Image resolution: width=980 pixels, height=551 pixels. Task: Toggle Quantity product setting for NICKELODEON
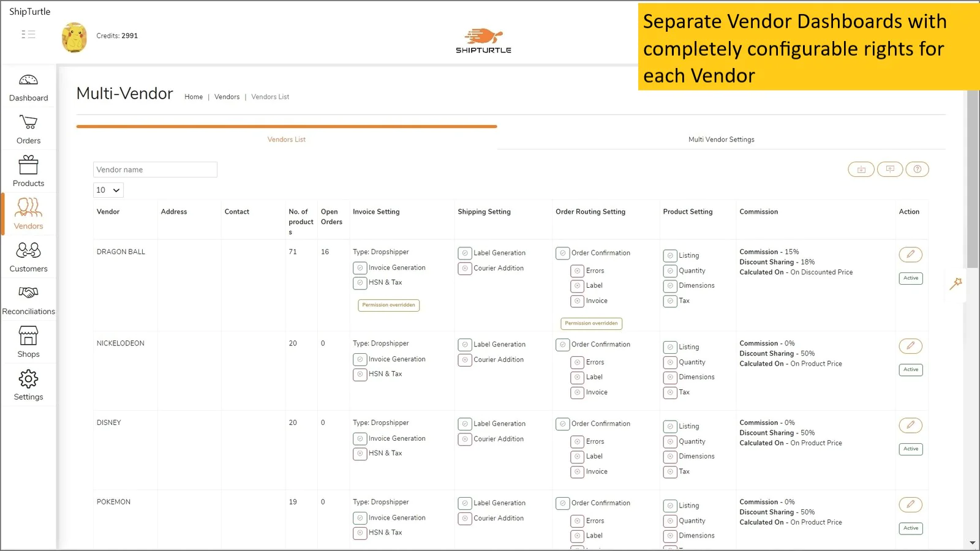670,362
